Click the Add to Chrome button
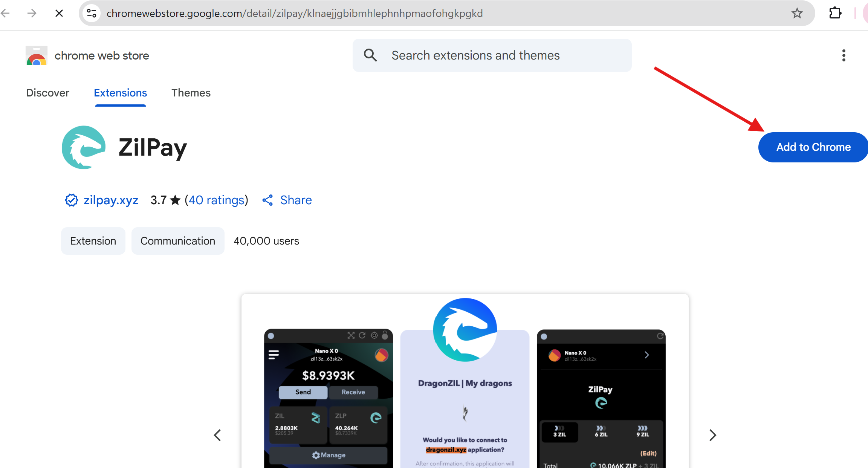868x468 pixels. (x=813, y=147)
